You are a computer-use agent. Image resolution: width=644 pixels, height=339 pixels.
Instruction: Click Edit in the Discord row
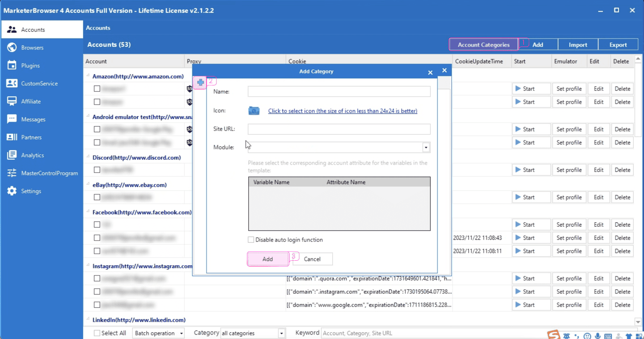pos(598,170)
